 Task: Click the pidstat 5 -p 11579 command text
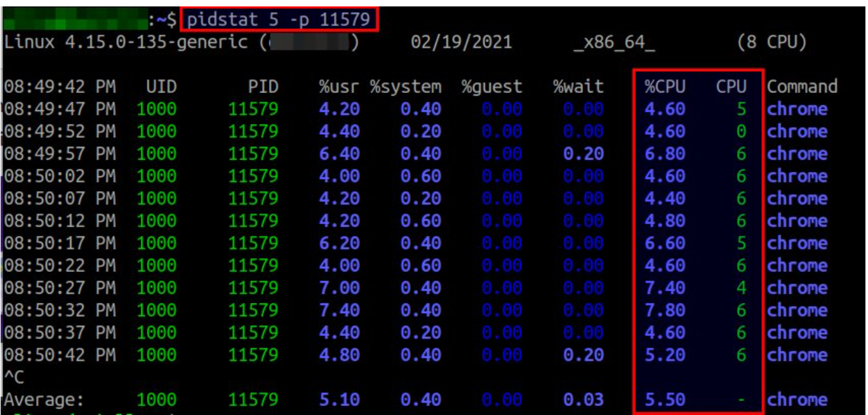click(279, 20)
